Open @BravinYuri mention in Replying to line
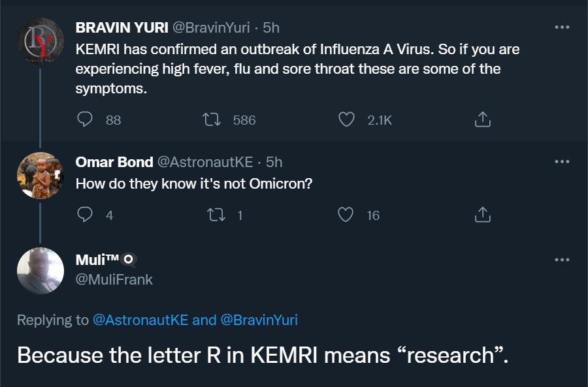 (x=259, y=320)
